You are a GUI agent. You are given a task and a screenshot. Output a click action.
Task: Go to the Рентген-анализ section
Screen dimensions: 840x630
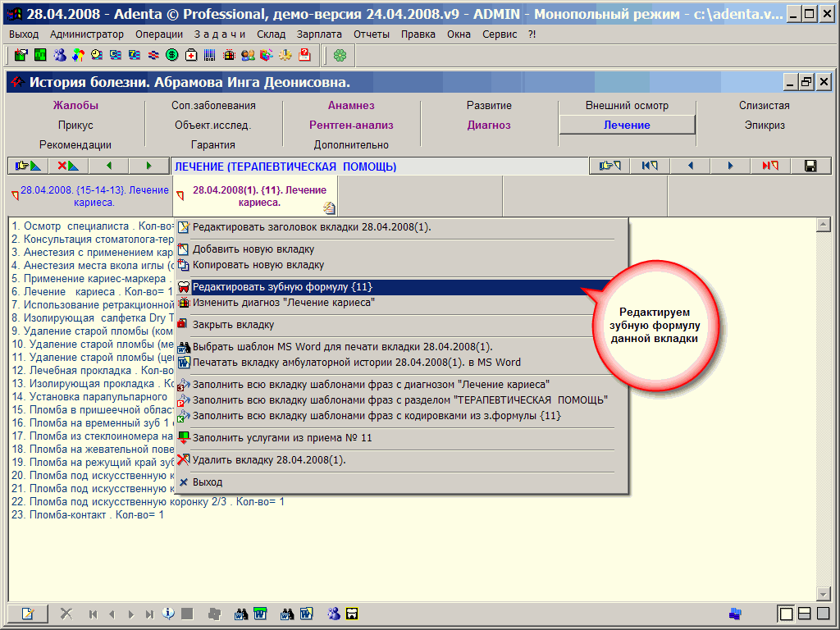351,125
